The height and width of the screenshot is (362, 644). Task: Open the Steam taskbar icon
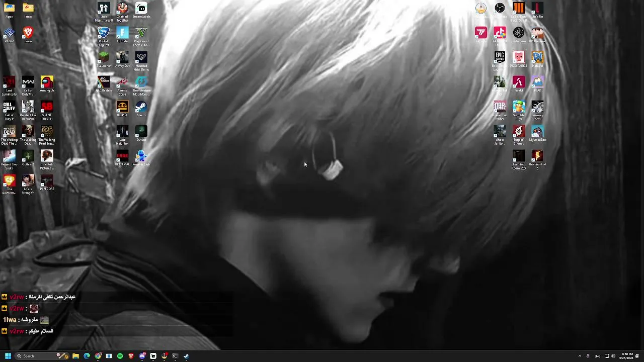coord(186,356)
